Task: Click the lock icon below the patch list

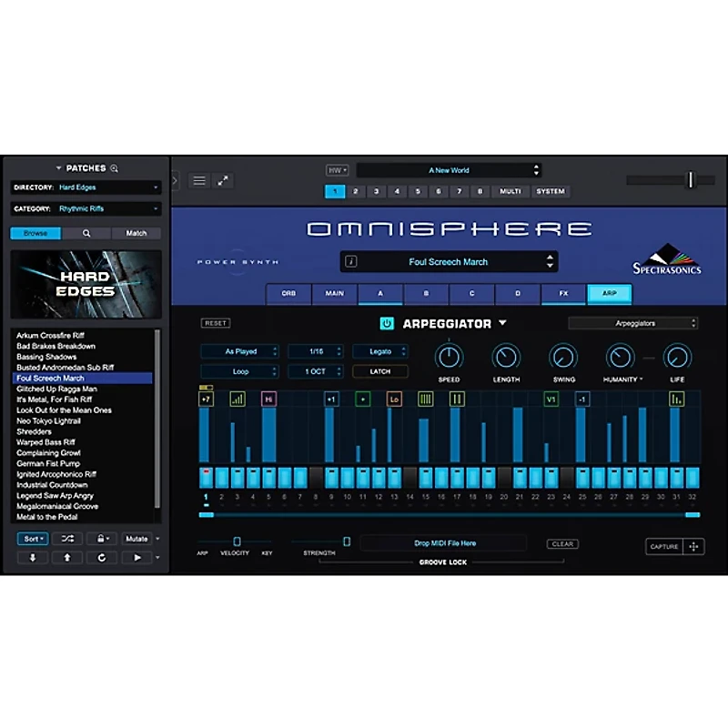Action: pos(102,538)
